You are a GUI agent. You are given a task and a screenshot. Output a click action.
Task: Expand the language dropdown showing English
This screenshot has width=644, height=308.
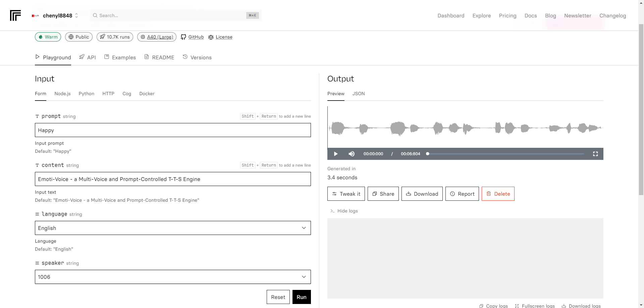[x=173, y=228]
